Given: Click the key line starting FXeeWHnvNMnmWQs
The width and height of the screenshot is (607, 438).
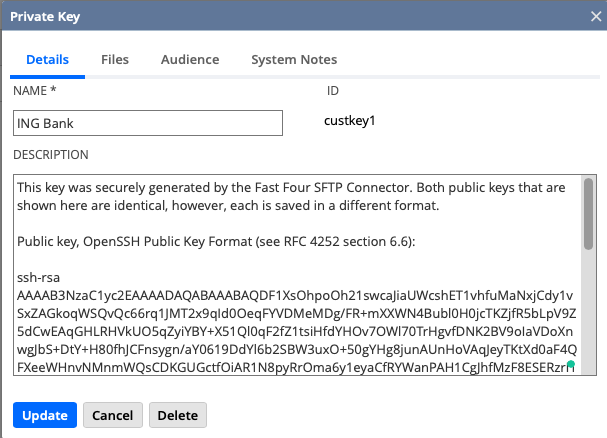Looking at the screenshot, I should tap(296, 367).
